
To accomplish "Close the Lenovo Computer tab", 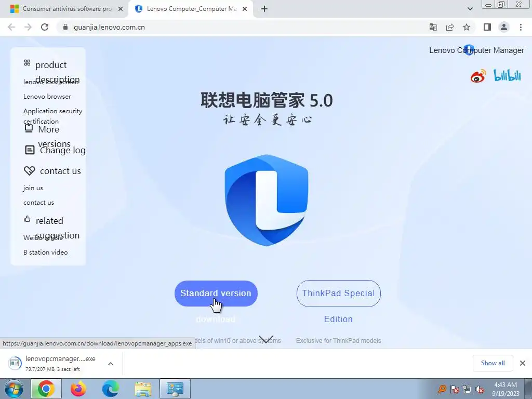I will point(245,9).
